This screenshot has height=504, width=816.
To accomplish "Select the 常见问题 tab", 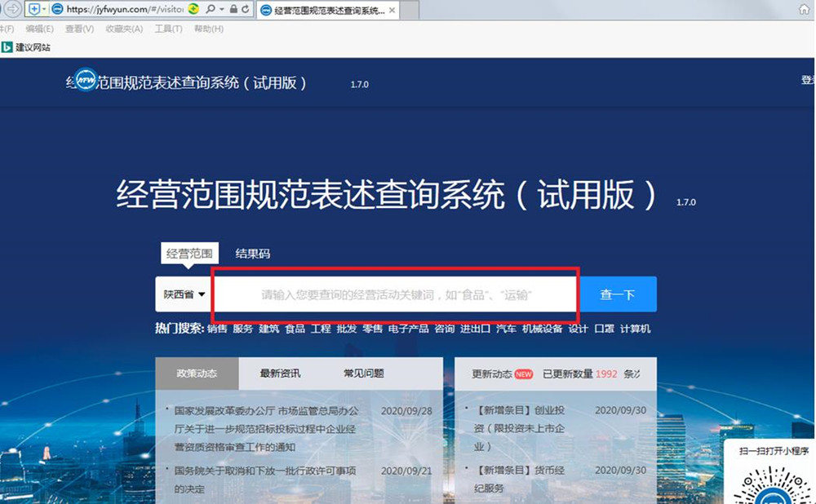I will (363, 374).
